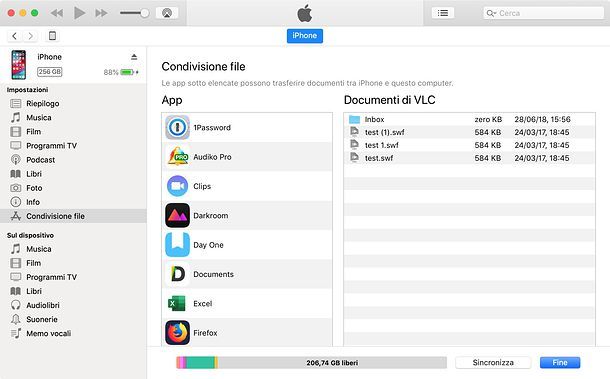Select the file test (1).swf
This screenshot has height=379, width=610.
pos(469,132)
